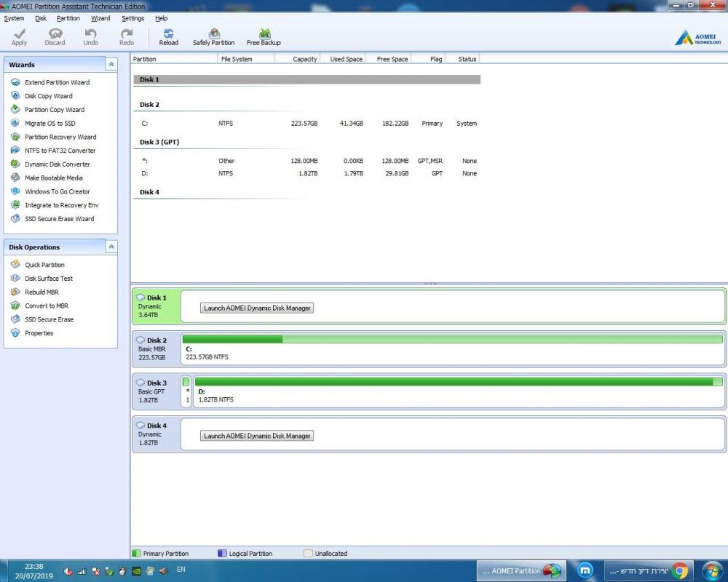Click the Apply checkmark toolbar icon
The width and height of the screenshot is (728, 582).
[x=19, y=36]
